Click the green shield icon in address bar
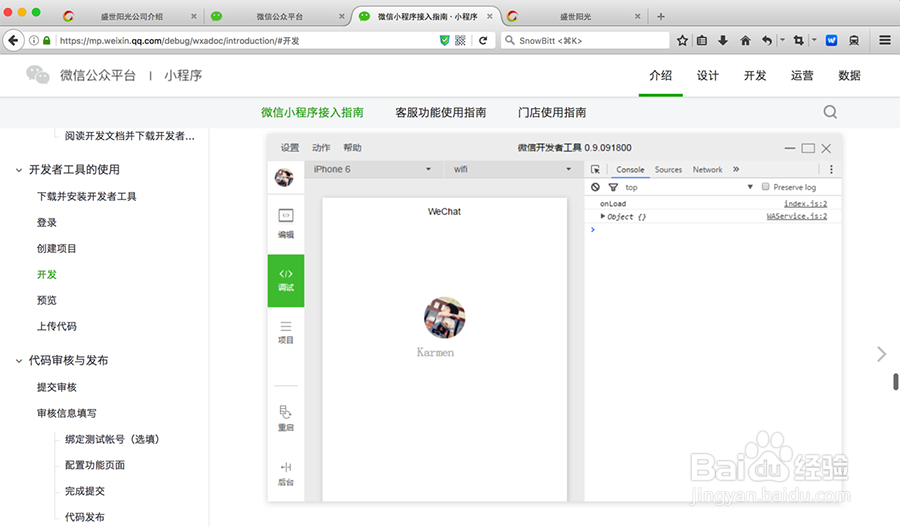 444,40
